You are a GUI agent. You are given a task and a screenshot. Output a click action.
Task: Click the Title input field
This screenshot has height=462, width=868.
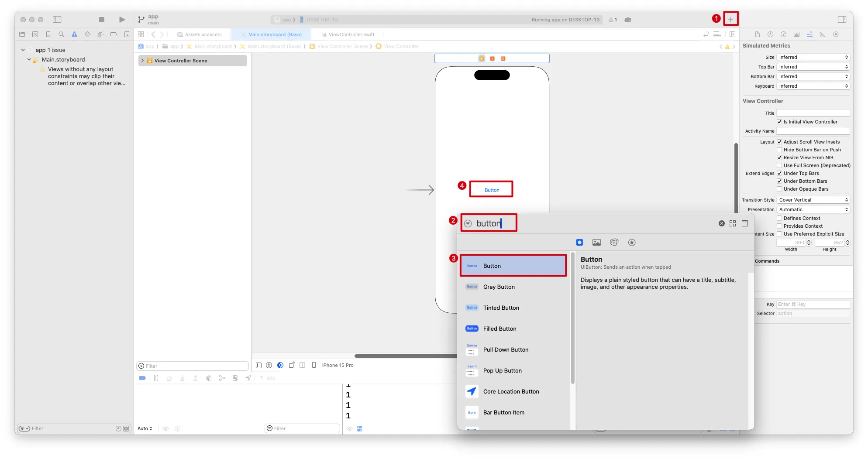pos(813,113)
